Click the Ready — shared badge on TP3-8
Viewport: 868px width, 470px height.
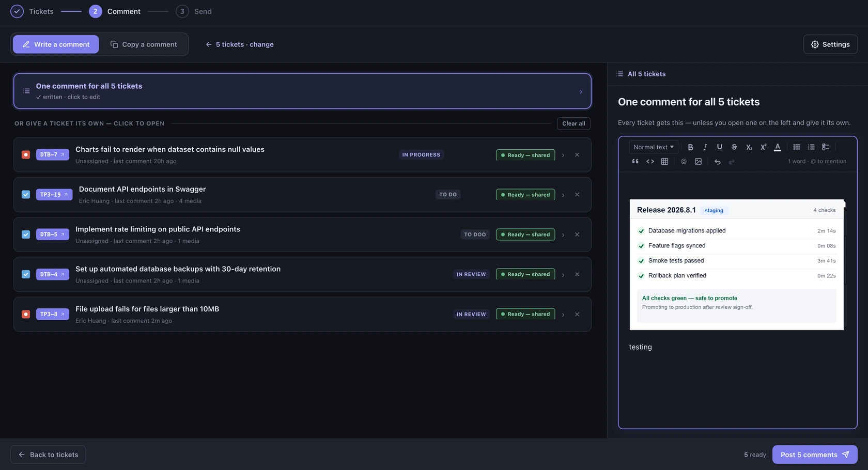click(525, 314)
